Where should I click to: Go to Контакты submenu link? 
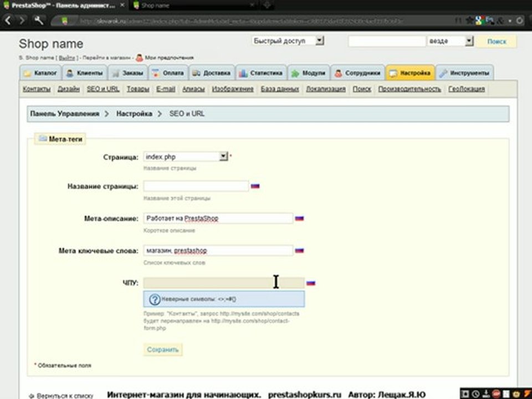[x=37, y=89]
